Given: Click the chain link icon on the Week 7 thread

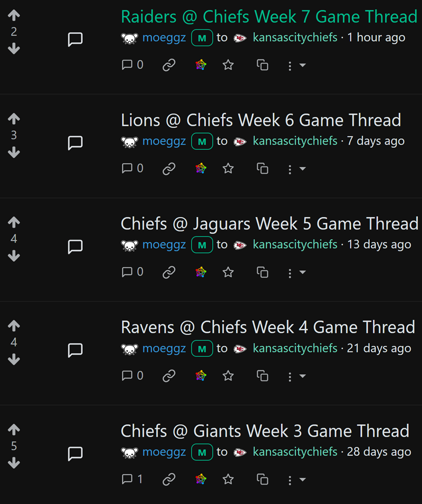Looking at the screenshot, I should coord(169,65).
